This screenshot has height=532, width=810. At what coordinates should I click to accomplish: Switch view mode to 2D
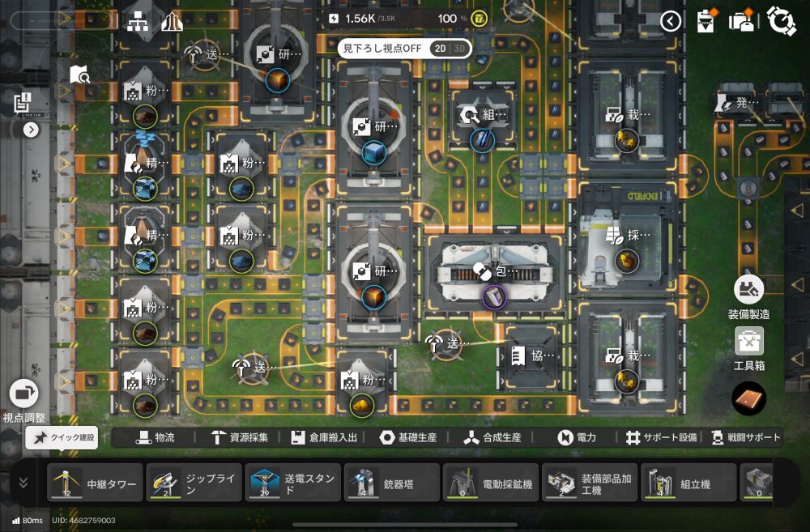(x=439, y=49)
